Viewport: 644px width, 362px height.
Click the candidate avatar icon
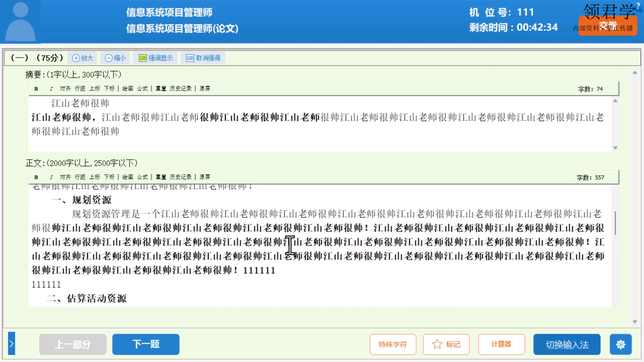click(x=20, y=21)
